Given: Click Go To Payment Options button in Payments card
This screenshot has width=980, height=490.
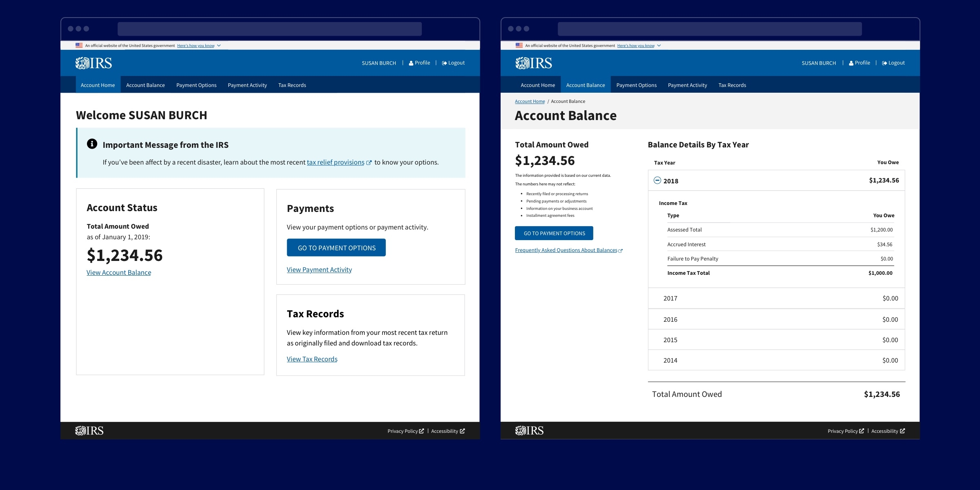Looking at the screenshot, I should coord(336,248).
